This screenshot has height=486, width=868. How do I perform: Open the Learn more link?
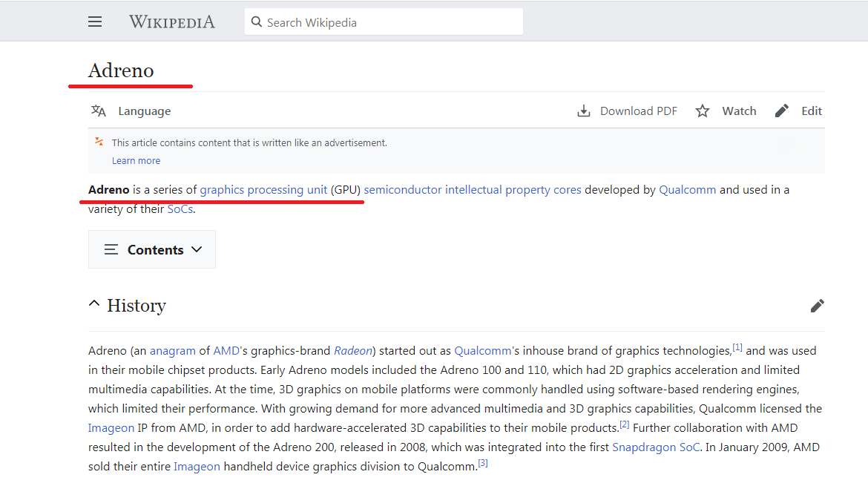136,161
